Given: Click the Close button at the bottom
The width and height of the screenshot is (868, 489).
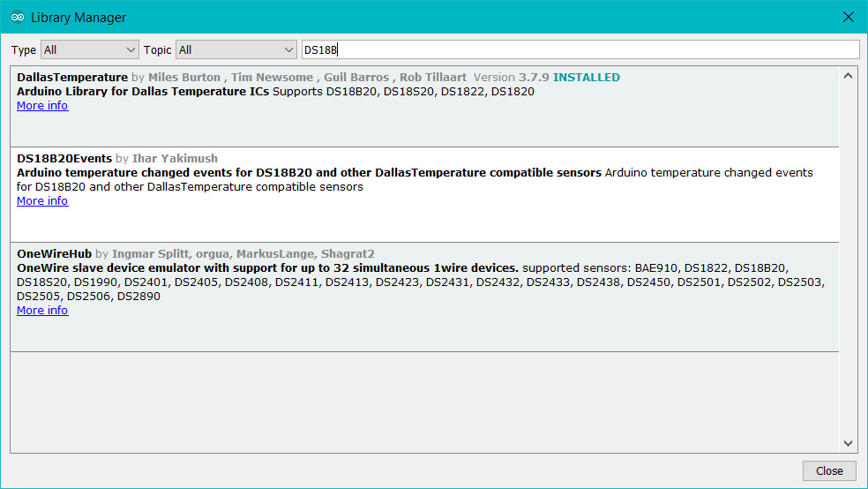Looking at the screenshot, I should pyautogui.click(x=829, y=470).
